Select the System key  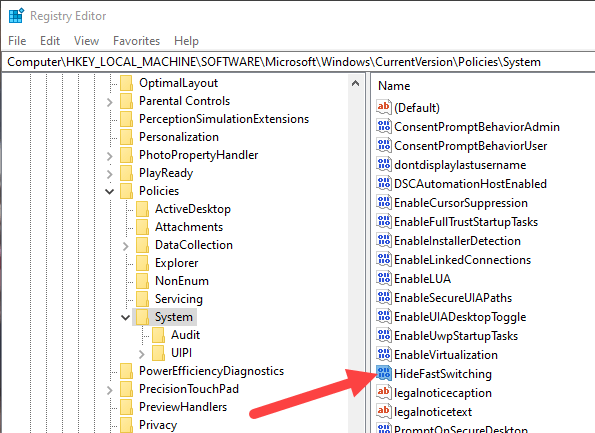pyautogui.click(x=173, y=317)
